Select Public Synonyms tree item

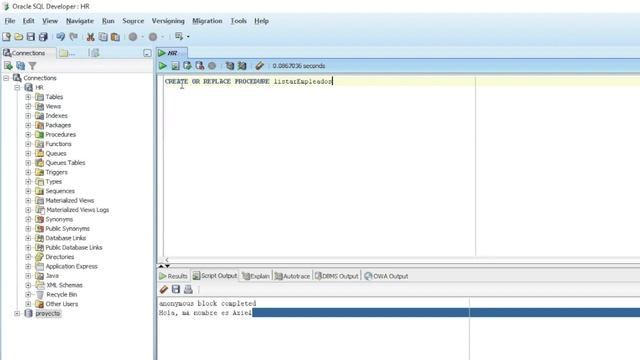click(67, 229)
